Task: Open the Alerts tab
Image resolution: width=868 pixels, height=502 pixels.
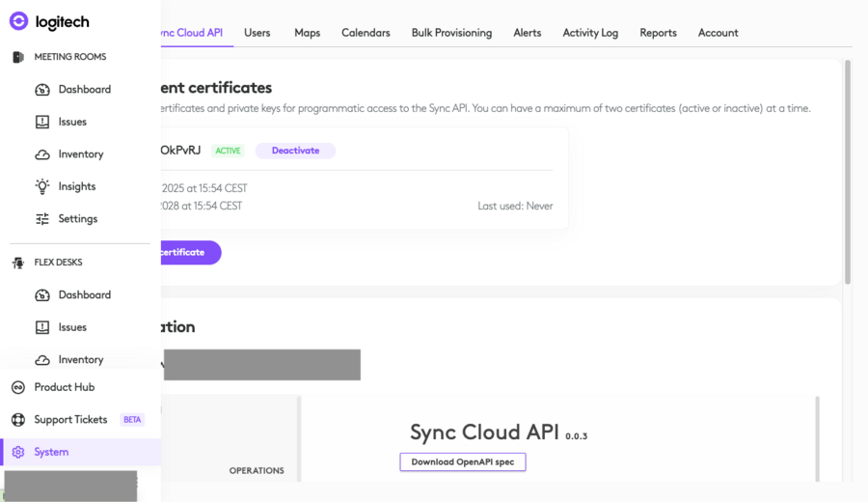Action: tap(528, 33)
